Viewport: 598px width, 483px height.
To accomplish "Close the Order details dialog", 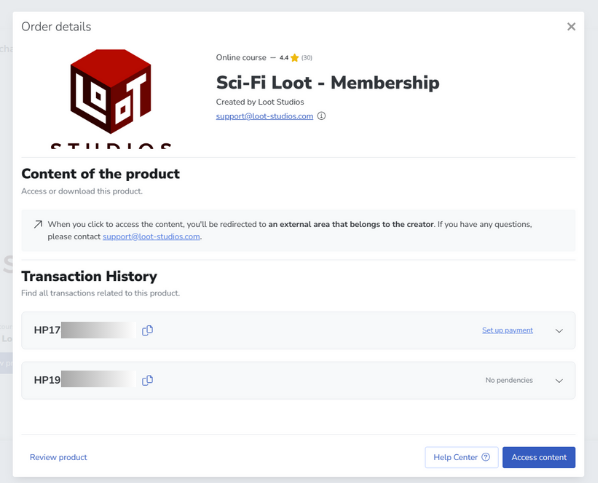I will pos(571,26).
